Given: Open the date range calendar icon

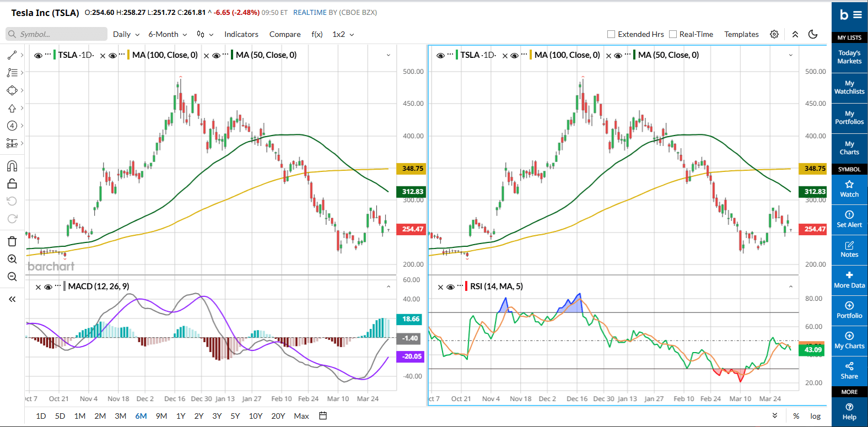Looking at the screenshot, I should [323, 416].
